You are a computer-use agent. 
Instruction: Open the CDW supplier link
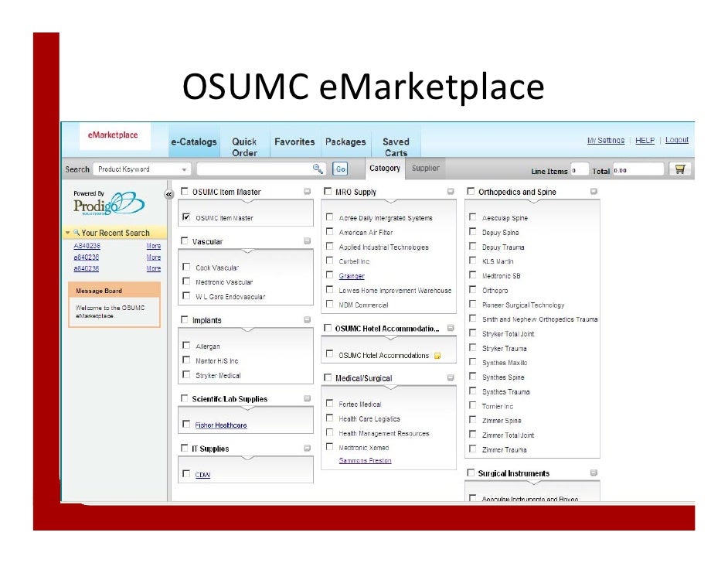pyautogui.click(x=203, y=475)
